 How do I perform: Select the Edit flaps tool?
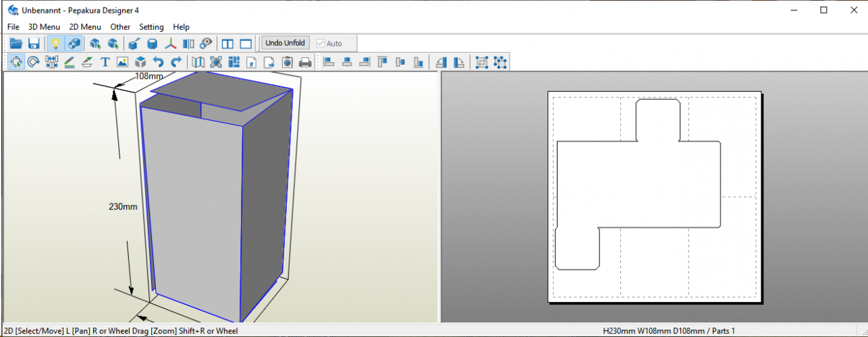click(x=87, y=62)
